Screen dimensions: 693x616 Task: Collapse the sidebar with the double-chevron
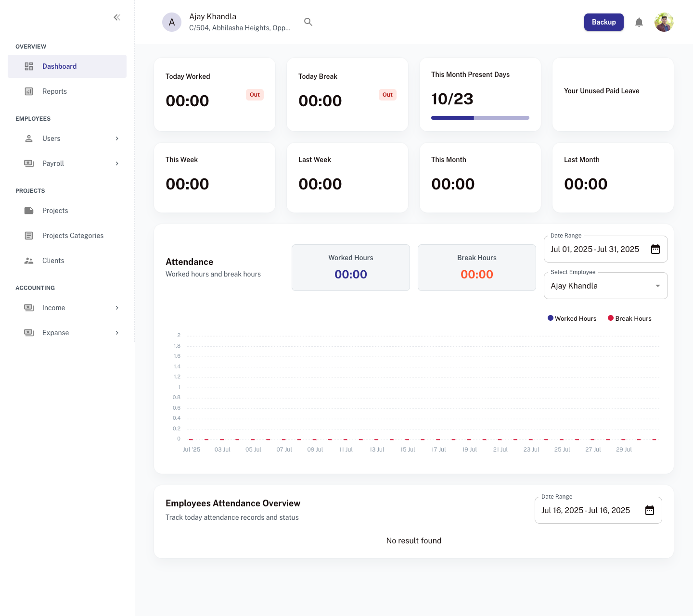pyautogui.click(x=117, y=17)
